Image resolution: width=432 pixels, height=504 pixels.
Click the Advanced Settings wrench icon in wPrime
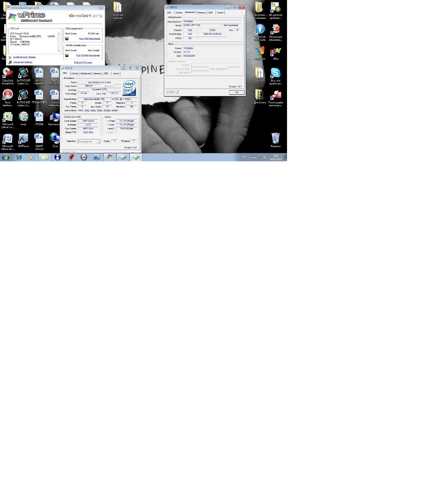[10, 62]
